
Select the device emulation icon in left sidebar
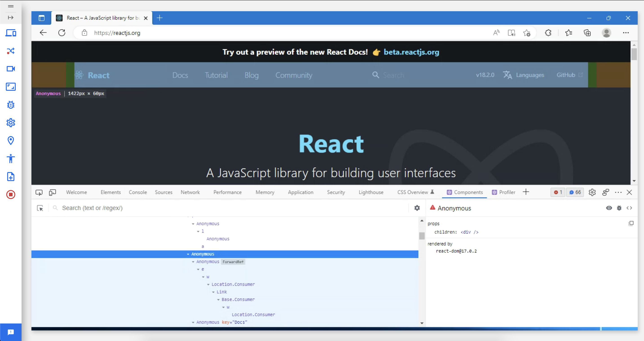click(x=11, y=33)
